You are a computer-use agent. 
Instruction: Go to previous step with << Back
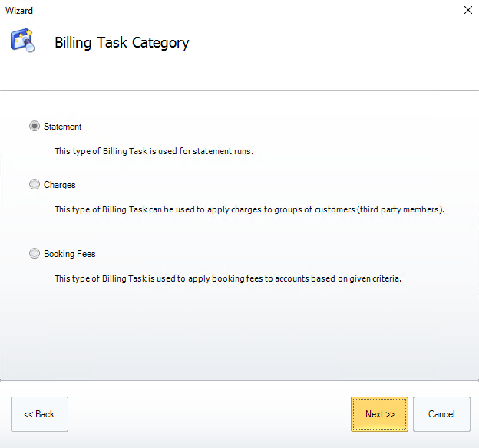tap(39, 414)
